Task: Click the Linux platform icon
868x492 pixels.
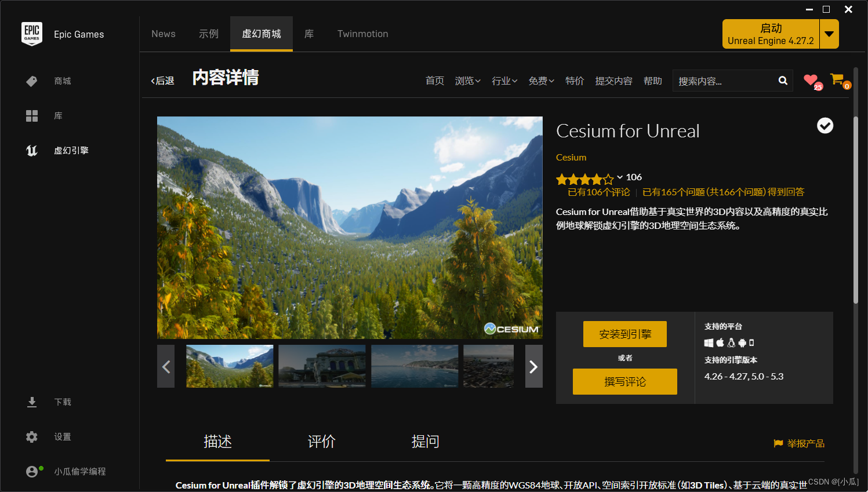Action: 731,342
